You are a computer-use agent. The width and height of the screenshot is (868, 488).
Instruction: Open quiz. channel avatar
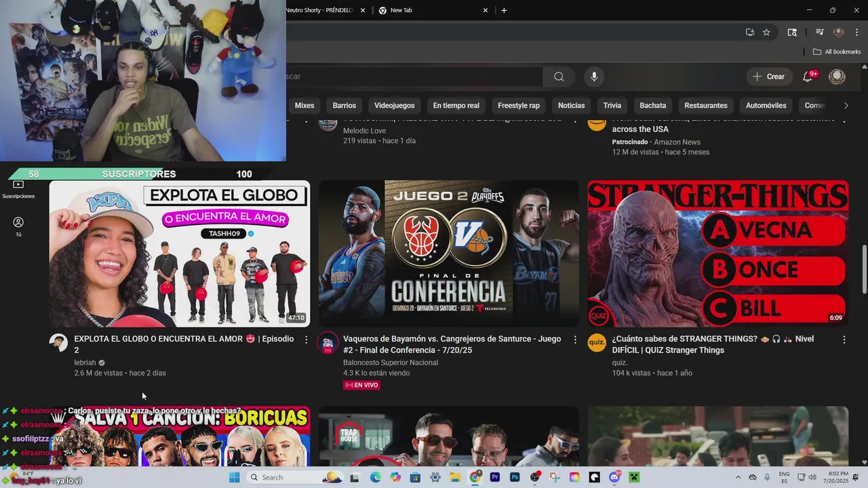(597, 343)
